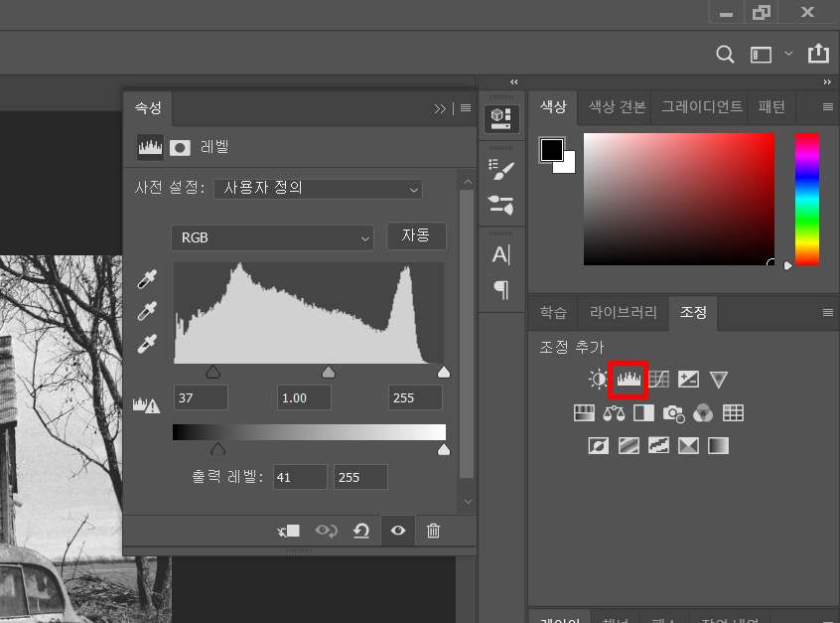The width and height of the screenshot is (840, 623).
Task: Select the black point eyedropper
Action: pos(147,279)
